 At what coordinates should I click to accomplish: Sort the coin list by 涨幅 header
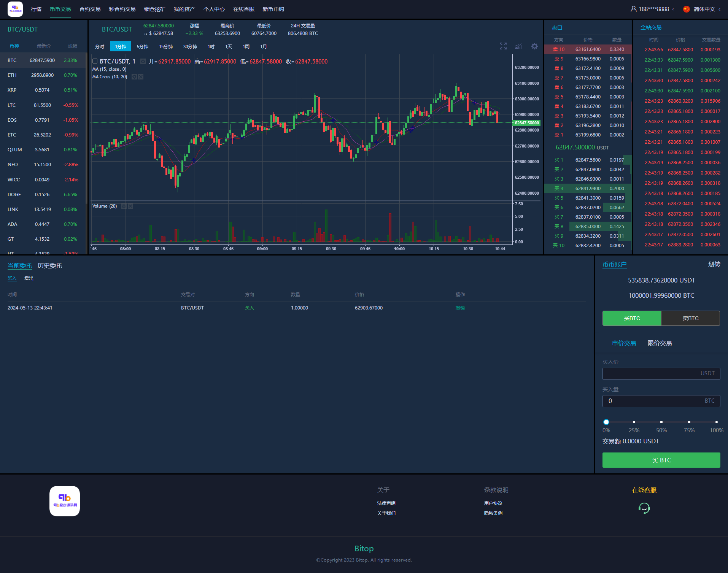point(73,46)
